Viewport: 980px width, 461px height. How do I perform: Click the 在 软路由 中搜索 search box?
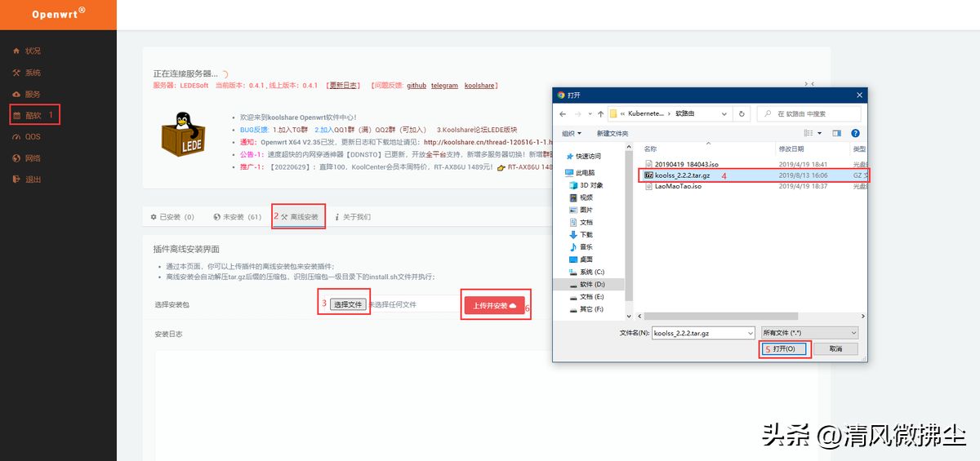(808, 113)
